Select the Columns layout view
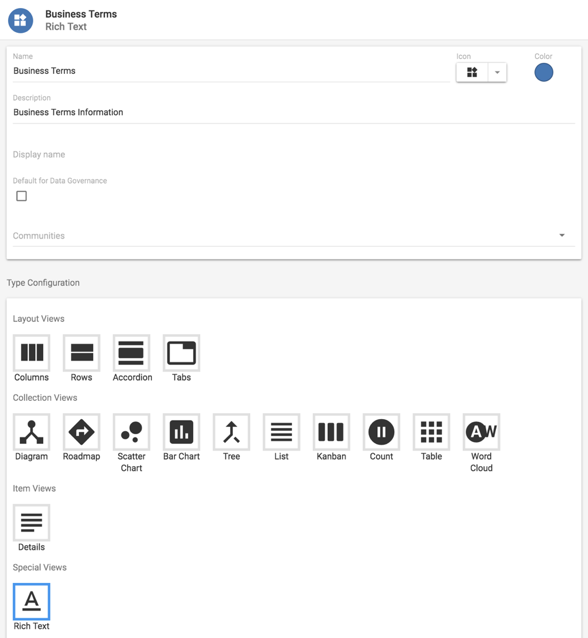Viewport: 588px width, 638px height. pyautogui.click(x=31, y=353)
